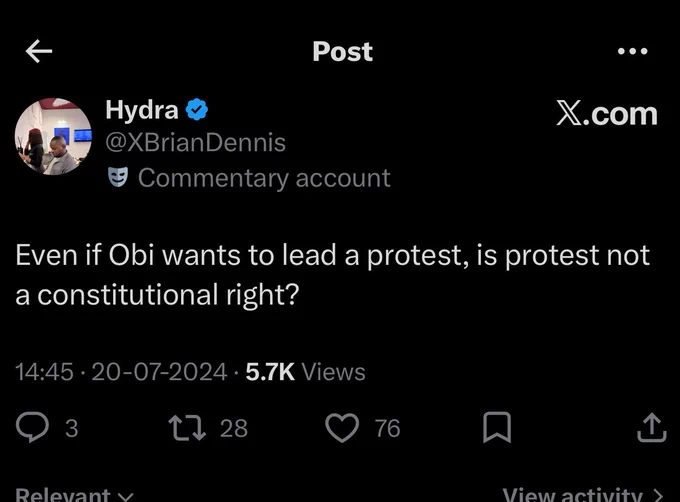
Task: Tap the 28 reposts count
Action: pyautogui.click(x=234, y=428)
